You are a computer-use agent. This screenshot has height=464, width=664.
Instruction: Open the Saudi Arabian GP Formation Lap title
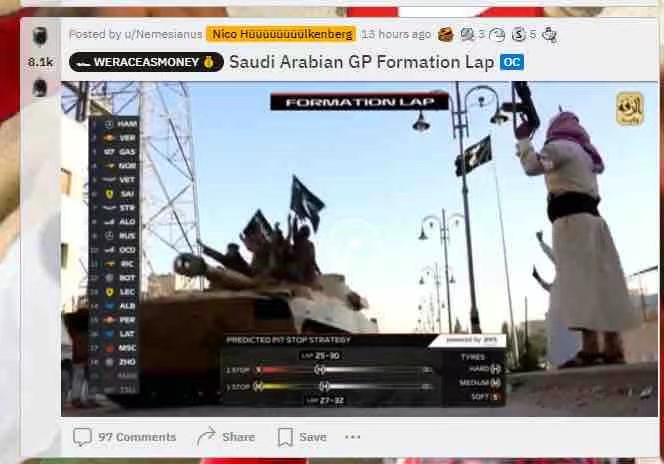(361, 62)
